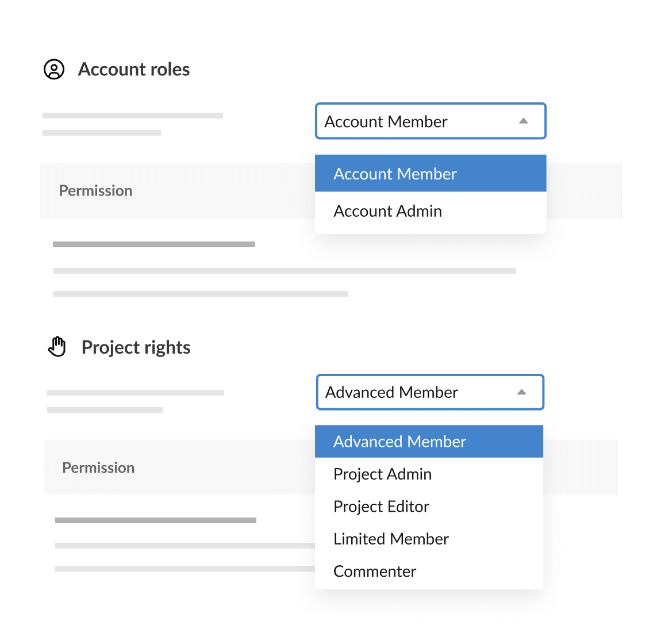
Task: Click the upper Permission column header
Action: (95, 190)
